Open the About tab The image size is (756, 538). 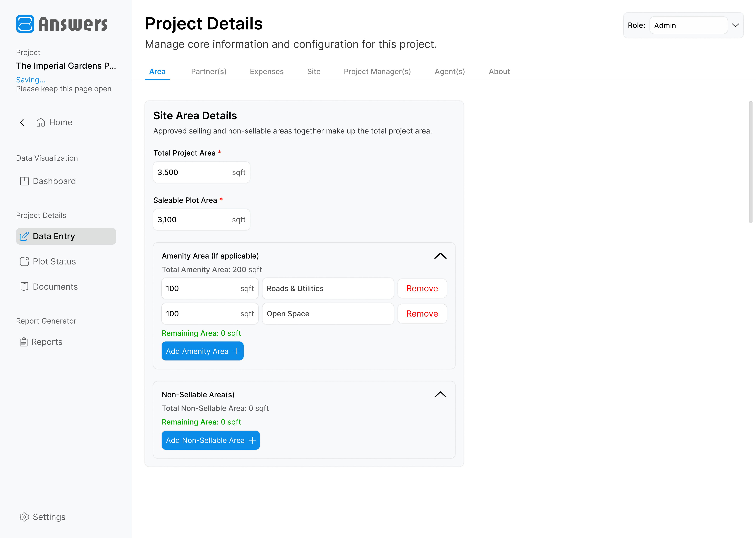point(499,71)
